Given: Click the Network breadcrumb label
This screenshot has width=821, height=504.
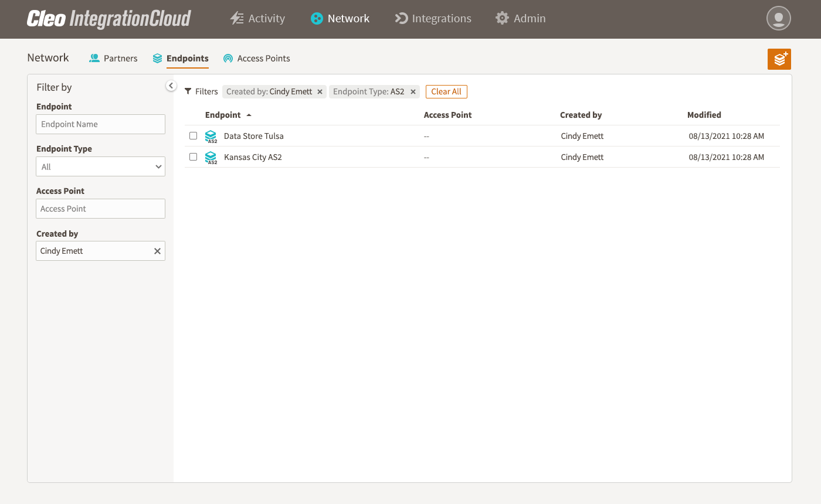Looking at the screenshot, I should click(48, 58).
